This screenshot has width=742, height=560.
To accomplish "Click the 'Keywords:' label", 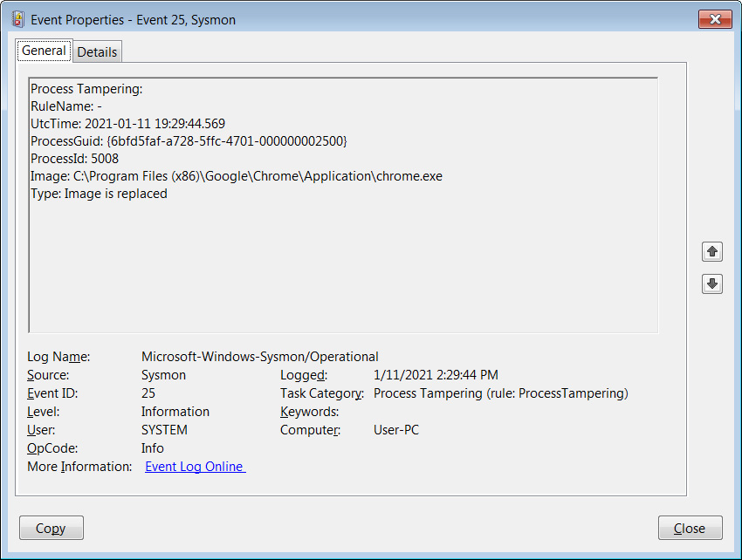I will click(x=310, y=412).
